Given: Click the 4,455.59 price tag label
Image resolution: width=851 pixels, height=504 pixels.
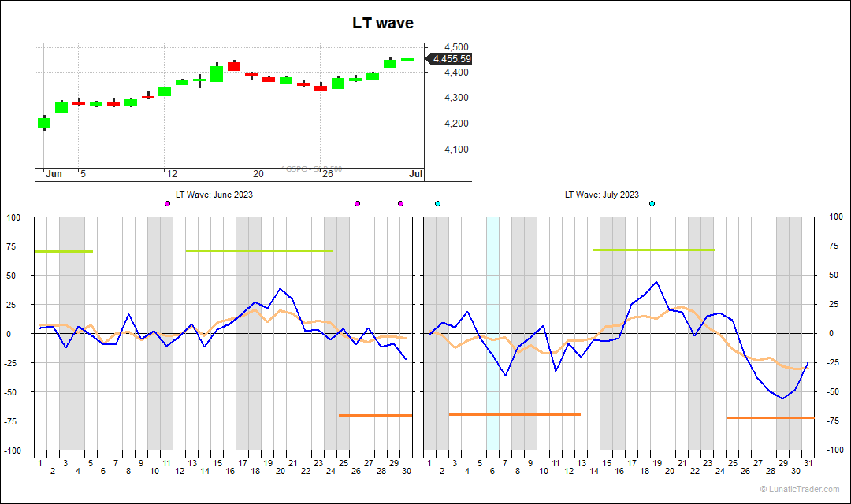Looking at the screenshot, I should point(450,58).
